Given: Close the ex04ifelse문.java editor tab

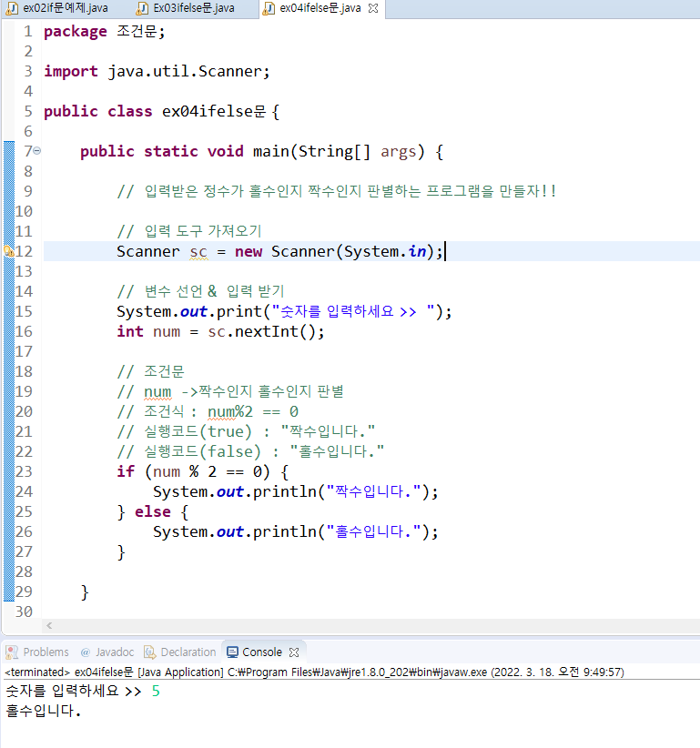Looking at the screenshot, I should tap(373, 8).
